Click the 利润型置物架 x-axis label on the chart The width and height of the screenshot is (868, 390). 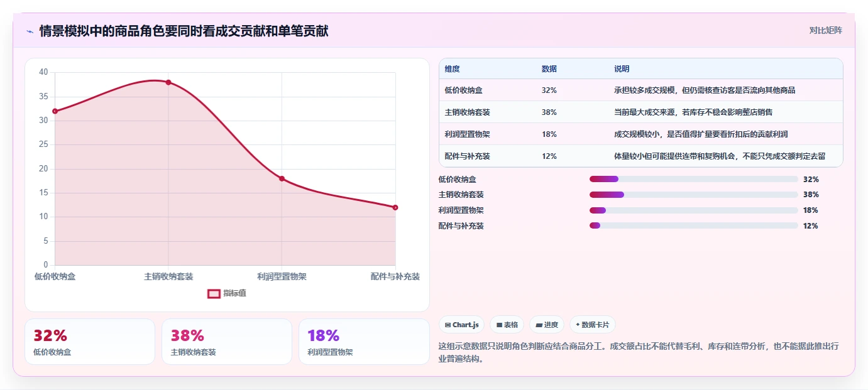(282, 276)
